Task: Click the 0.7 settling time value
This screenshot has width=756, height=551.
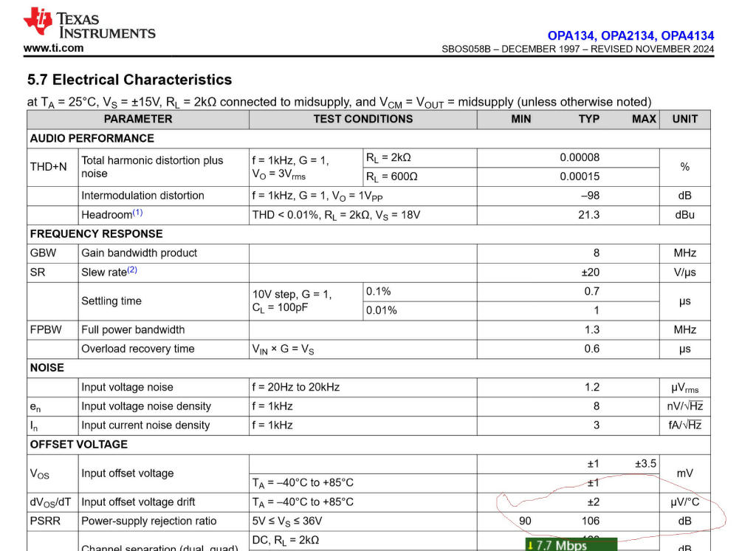Action: point(591,292)
